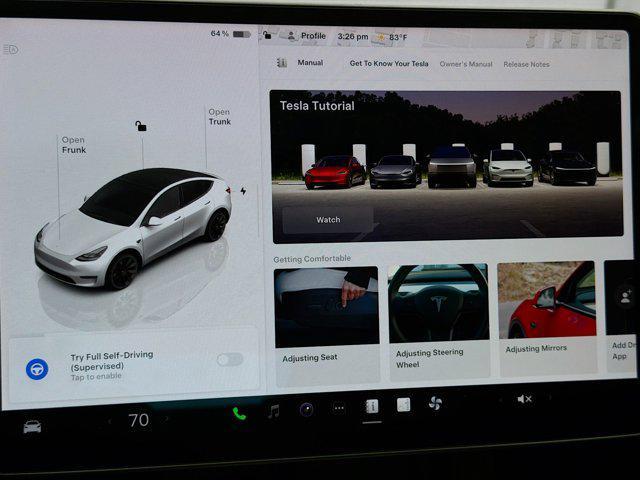The height and width of the screenshot is (480, 640).
Task: Switch to the Owner's Manual tab
Action: click(466, 64)
